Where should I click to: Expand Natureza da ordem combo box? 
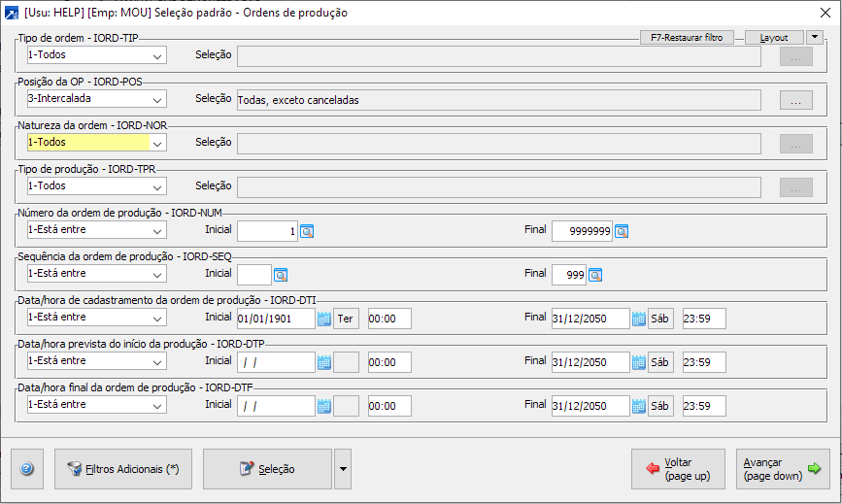pyautogui.click(x=157, y=143)
